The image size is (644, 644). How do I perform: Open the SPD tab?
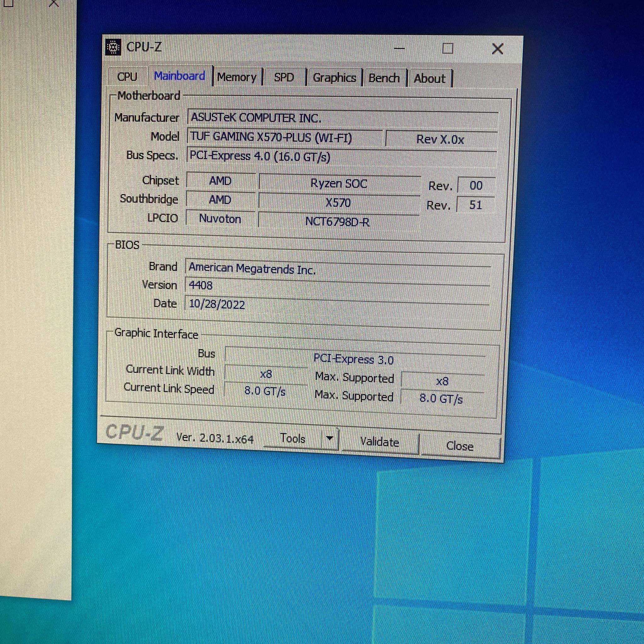pyautogui.click(x=284, y=78)
